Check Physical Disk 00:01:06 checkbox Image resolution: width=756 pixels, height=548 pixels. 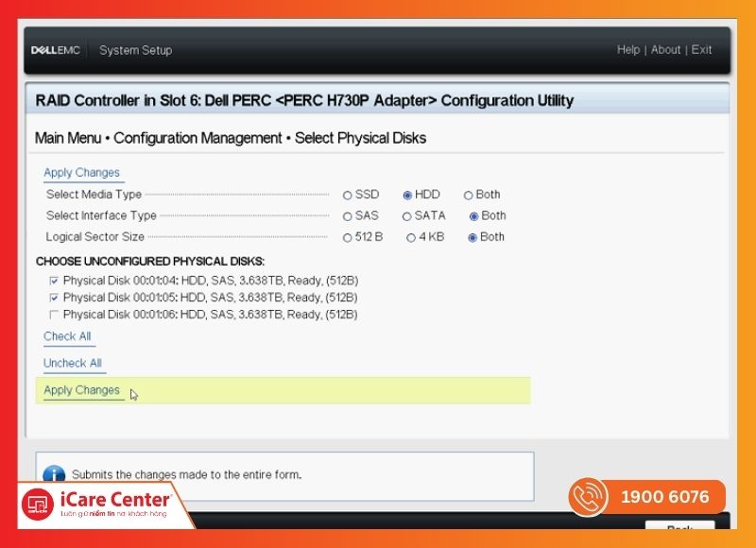54,315
